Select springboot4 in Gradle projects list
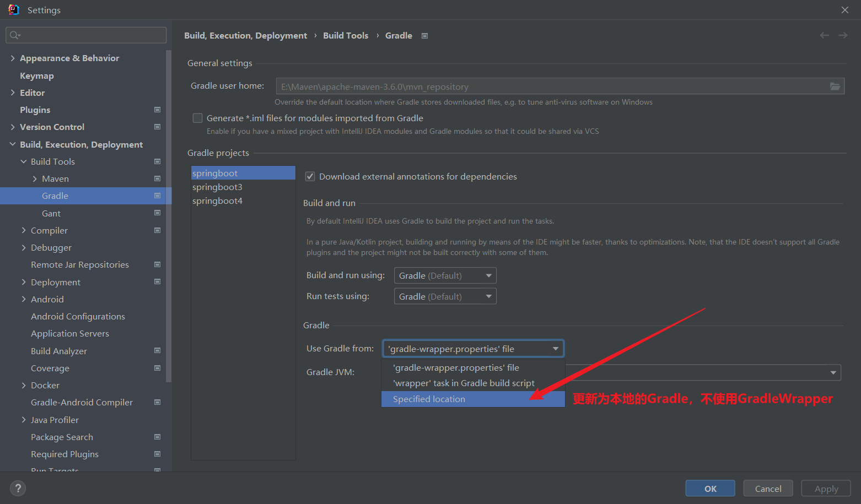861x504 pixels. coord(243,200)
